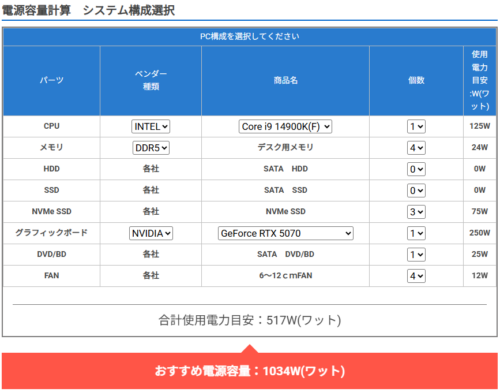Image resolution: width=500 pixels, height=392 pixels.
Task: Click the パーツ column header
Action: tap(52, 80)
